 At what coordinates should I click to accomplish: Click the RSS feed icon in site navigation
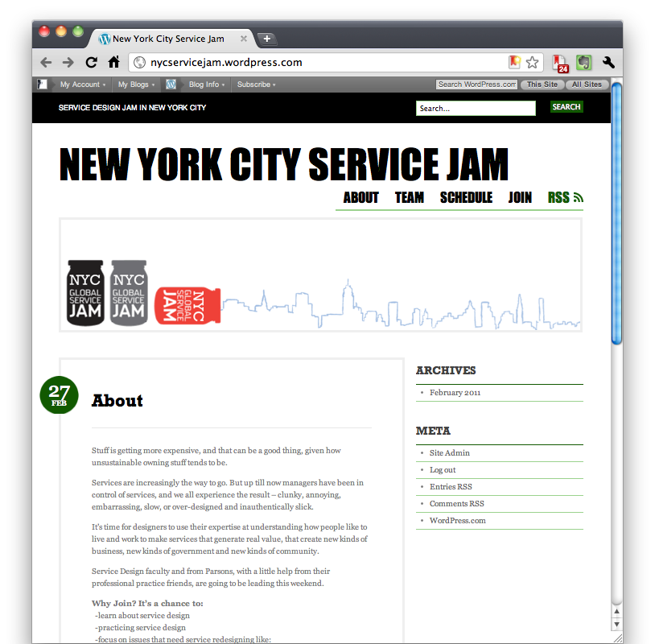pyautogui.click(x=579, y=196)
